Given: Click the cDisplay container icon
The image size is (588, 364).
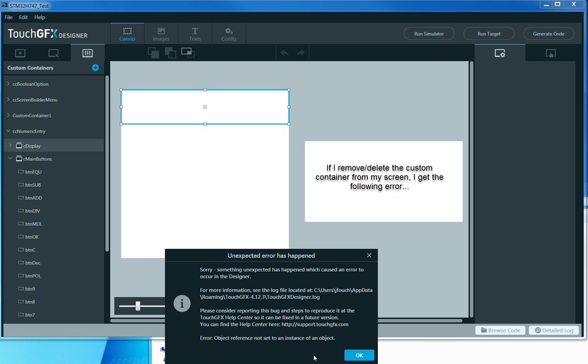Looking at the screenshot, I should point(19,146).
